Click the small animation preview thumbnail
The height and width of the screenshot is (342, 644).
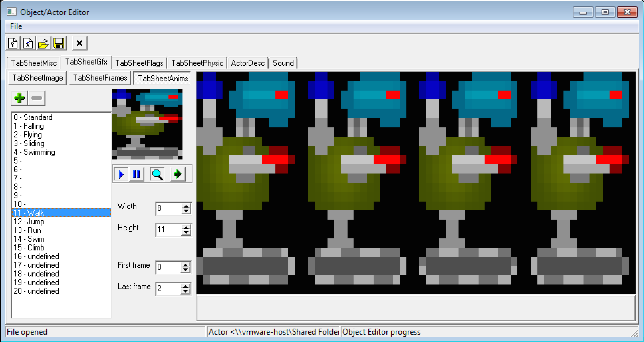(x=147, y=124)
